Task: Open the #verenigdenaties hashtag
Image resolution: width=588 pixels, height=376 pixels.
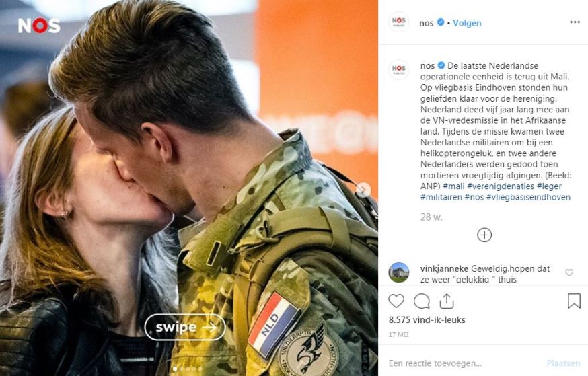Action: point(501,186)
